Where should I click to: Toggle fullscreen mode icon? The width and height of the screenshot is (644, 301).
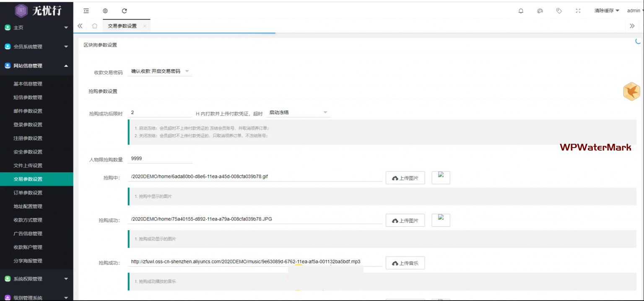(x=578, y=11)
